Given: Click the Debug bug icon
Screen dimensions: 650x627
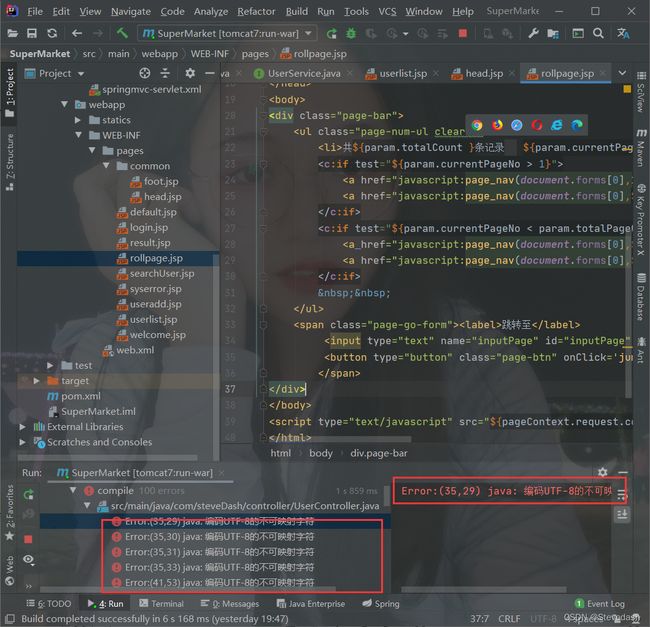Looking at the screenshot, I should (351, 33).
